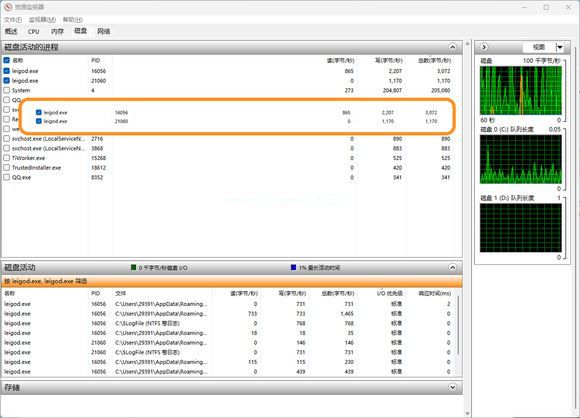
Task: Uncheck leigod.exe with PID 16056
Action: click(x=7, y=71)
